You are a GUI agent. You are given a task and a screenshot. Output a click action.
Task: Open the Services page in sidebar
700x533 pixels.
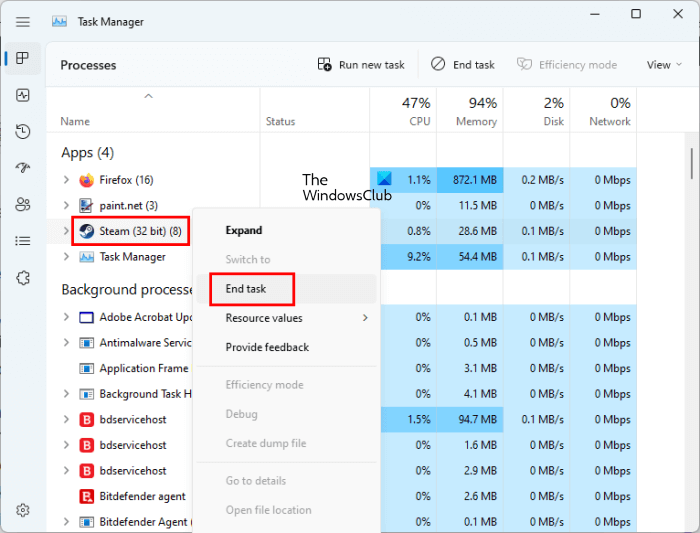coord(23,277)
